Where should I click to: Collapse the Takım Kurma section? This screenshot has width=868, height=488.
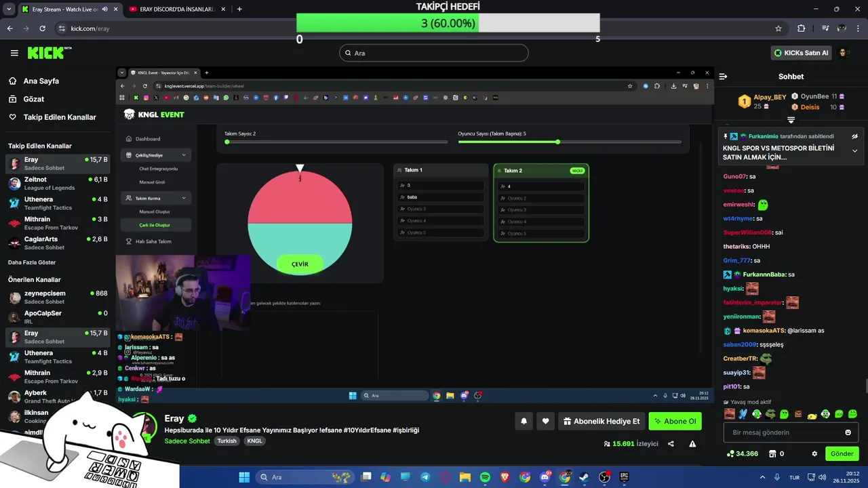coord(156,198)
